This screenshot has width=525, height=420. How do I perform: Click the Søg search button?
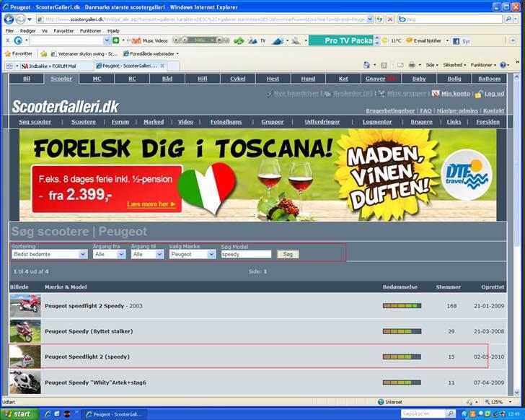[x=287, y=254]
